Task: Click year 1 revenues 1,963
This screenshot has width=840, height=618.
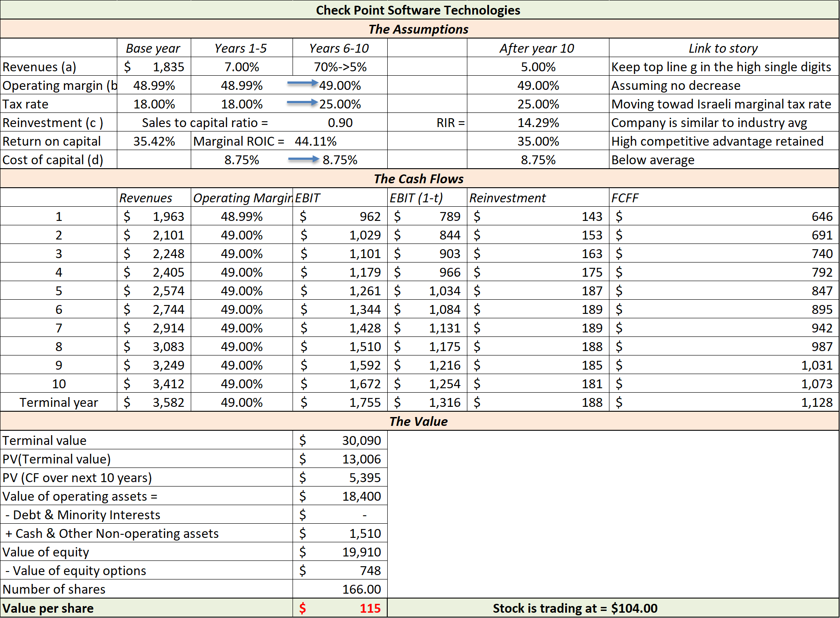Action: [168, 216]
